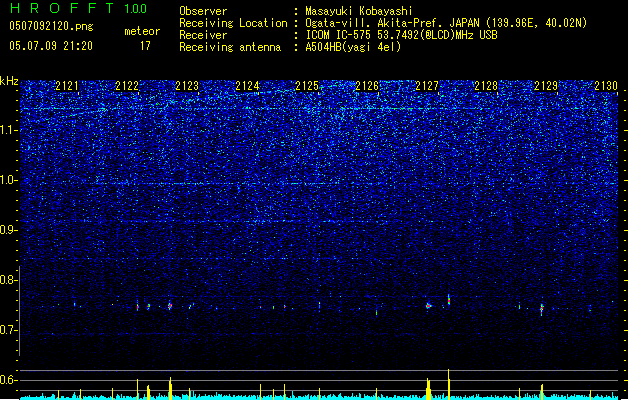Screen dimensions: 629x400
Task: Select the filename 0507092120.png
Action: point(51,27)
